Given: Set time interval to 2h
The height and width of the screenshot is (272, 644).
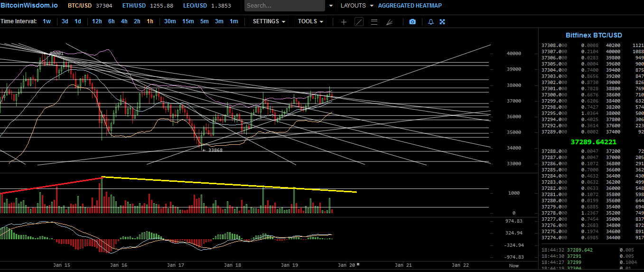Looking at the screenshot, I should pyautogui.click(x=137, y=21).
